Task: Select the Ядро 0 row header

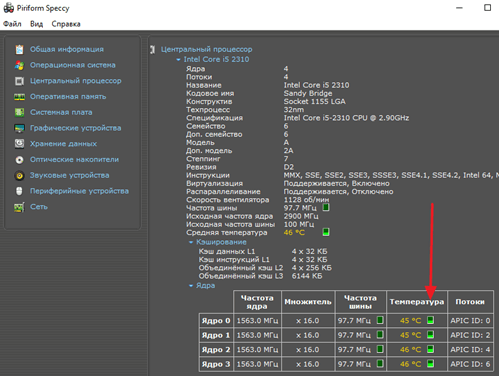Action: (216, 320)
